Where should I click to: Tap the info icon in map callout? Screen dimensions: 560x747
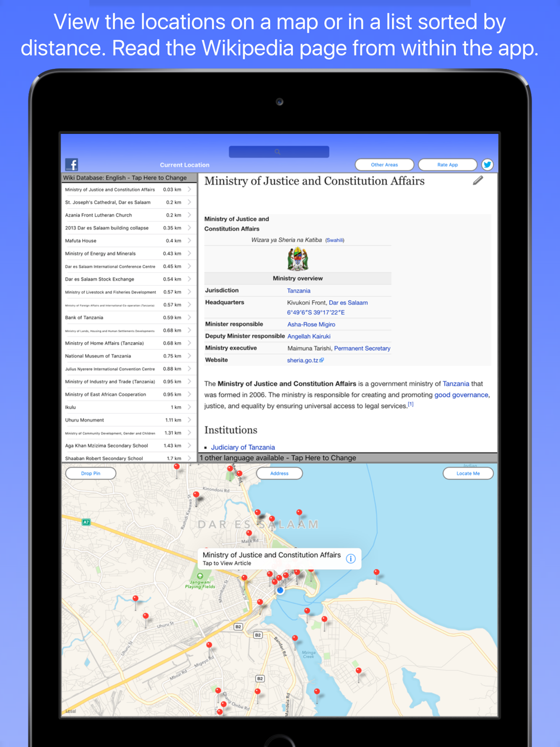point(351,558)
